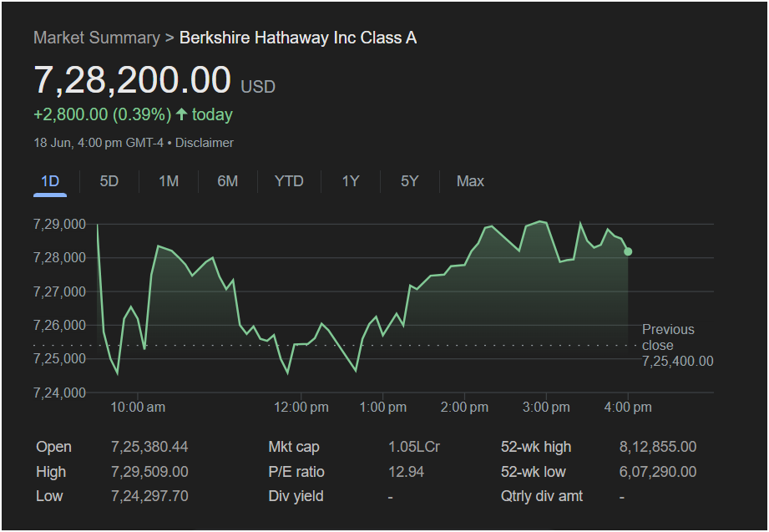This screenshot has width=769, height=532.
Task: Click the 7,27,000 y-axis label
Action: 59,291
